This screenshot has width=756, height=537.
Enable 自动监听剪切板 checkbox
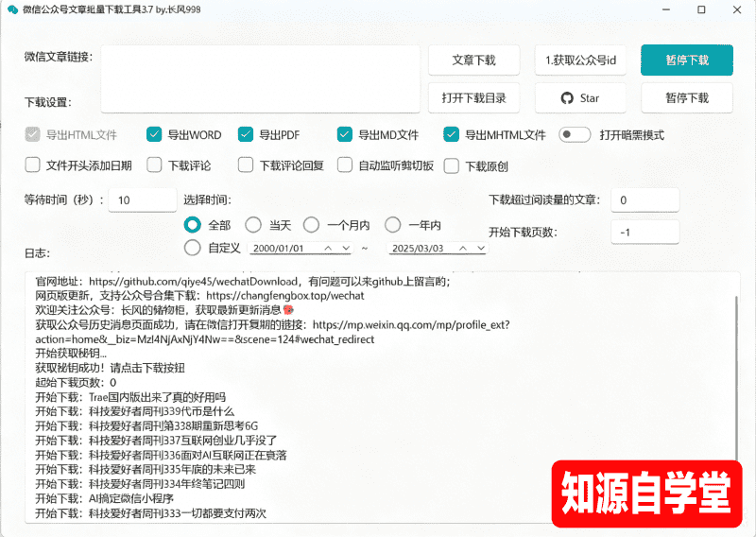point(345,165)
